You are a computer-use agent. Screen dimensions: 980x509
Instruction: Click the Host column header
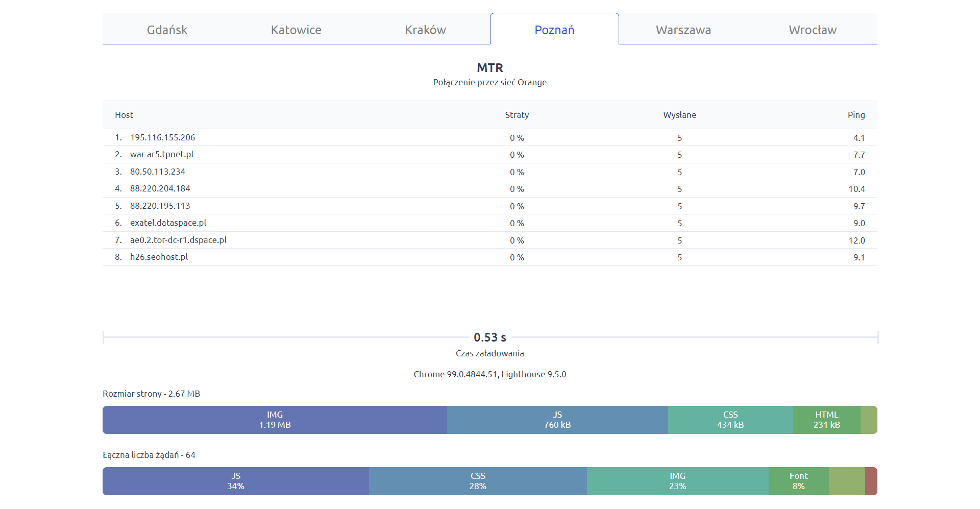tap(124, 115)
